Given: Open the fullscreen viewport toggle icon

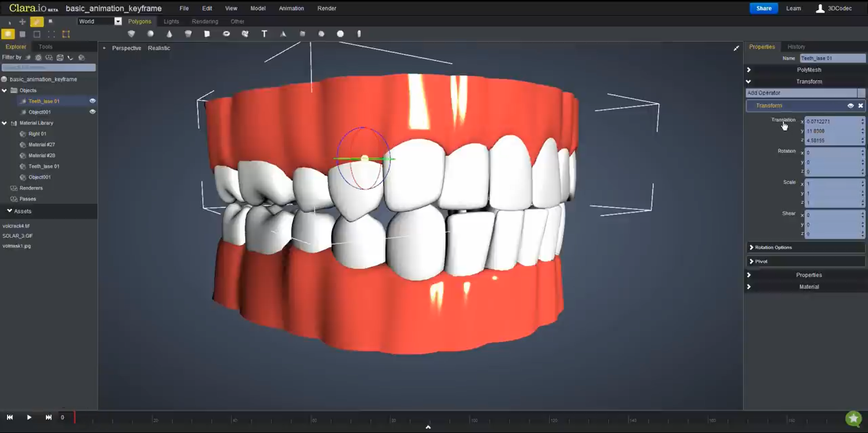Looking at the screenshot, I should 736,48.
